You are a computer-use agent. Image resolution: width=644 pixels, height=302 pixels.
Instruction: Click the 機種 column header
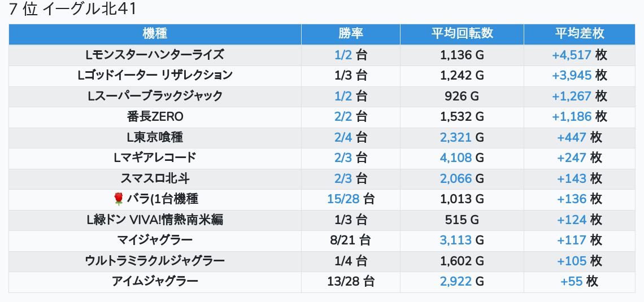(155, 34)
